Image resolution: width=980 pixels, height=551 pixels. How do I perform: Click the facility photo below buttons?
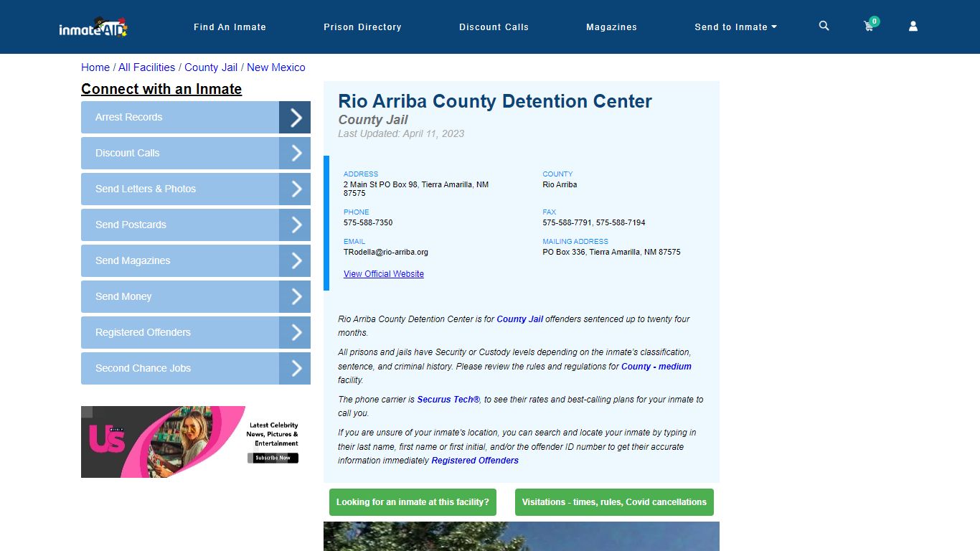(x=522, y=536)
